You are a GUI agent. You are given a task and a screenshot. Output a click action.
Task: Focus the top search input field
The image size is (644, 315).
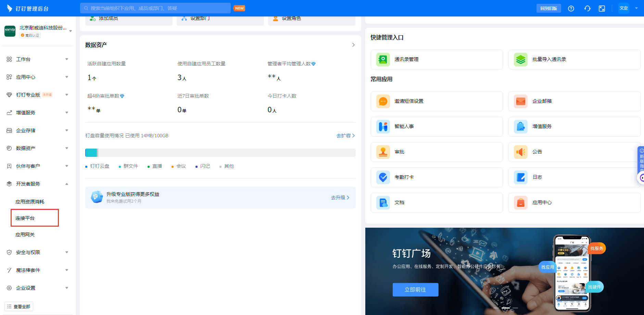point(155,8)
